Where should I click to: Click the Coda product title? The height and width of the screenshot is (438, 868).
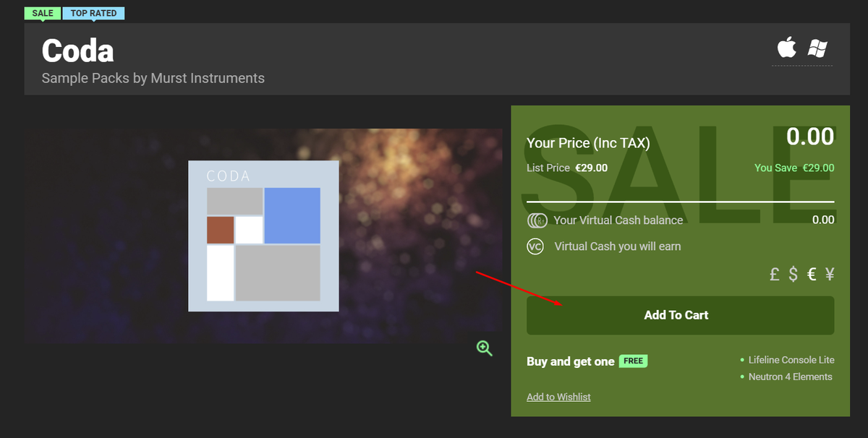[x=78, y=51]
